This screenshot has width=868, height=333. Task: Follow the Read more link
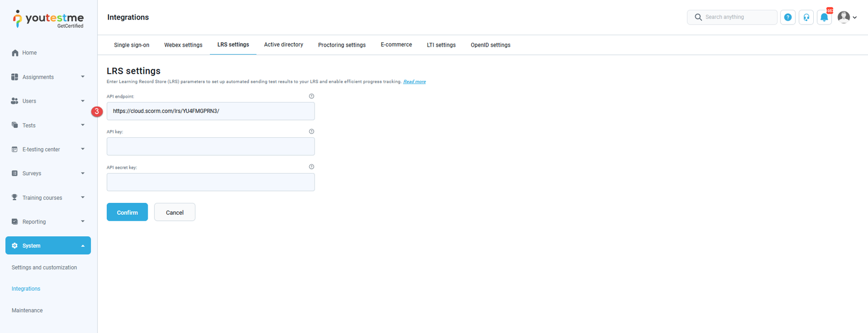[414, 82]
